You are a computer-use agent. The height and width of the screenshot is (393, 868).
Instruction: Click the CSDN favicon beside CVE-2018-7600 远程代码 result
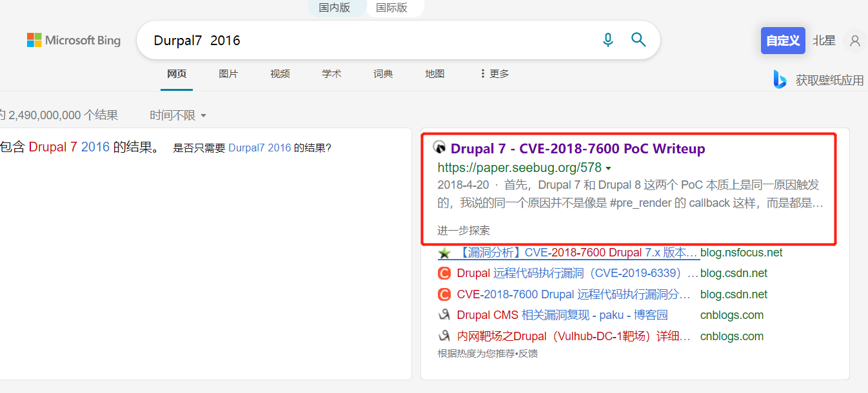(x=444, y=294)
